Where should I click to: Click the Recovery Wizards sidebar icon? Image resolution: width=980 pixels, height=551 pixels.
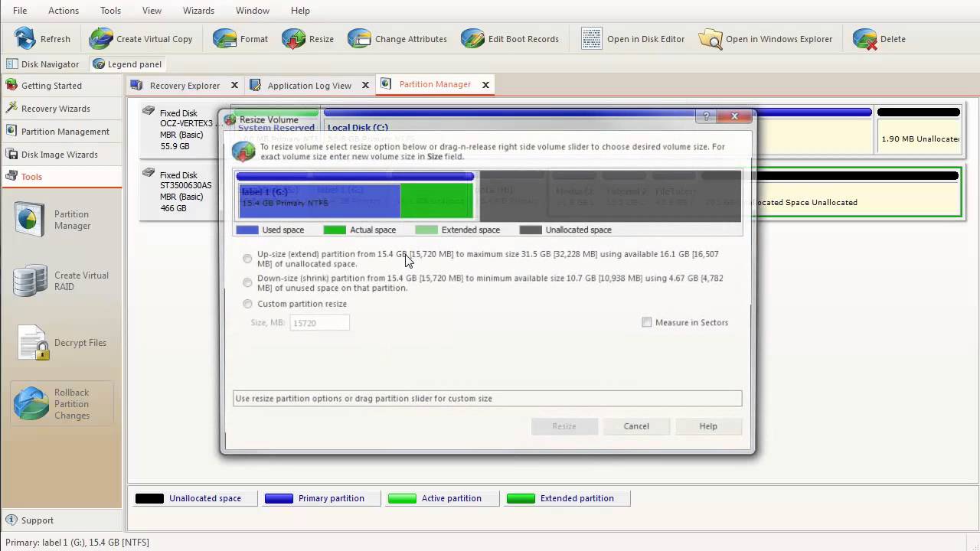click(11, 108)
